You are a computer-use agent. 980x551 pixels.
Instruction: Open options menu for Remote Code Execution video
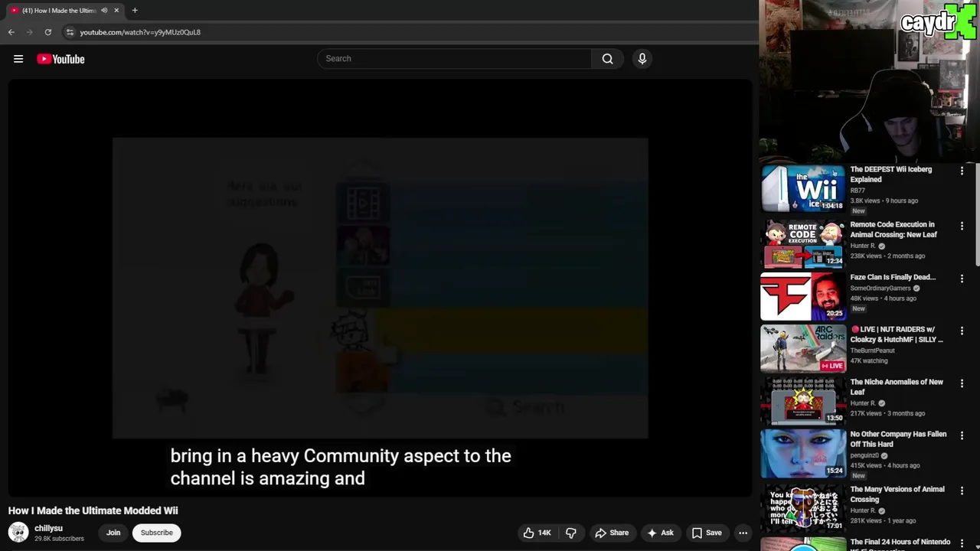(x=962, y=226)
